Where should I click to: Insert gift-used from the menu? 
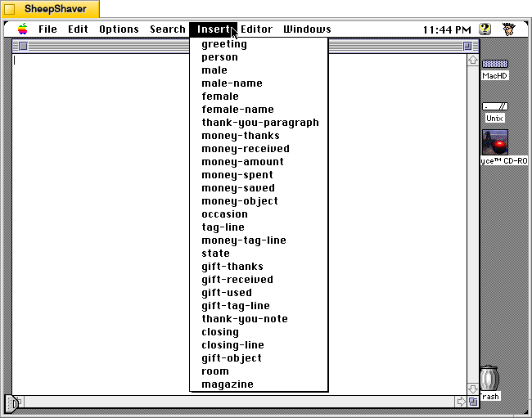259,293
